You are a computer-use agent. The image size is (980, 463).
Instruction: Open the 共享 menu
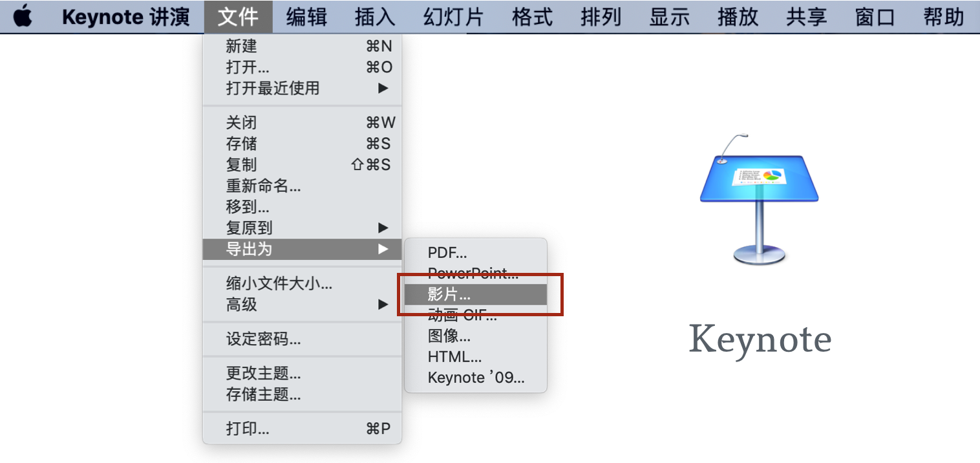[806, 17]
